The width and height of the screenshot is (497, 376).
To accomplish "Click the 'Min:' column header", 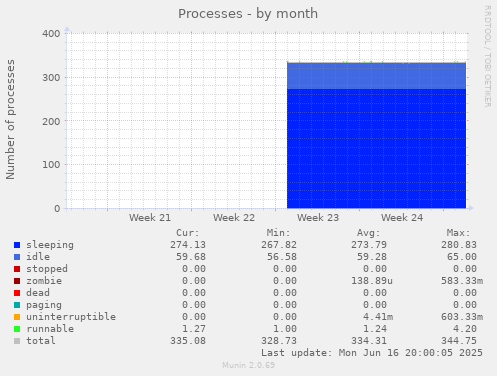I will pos(278,233).
